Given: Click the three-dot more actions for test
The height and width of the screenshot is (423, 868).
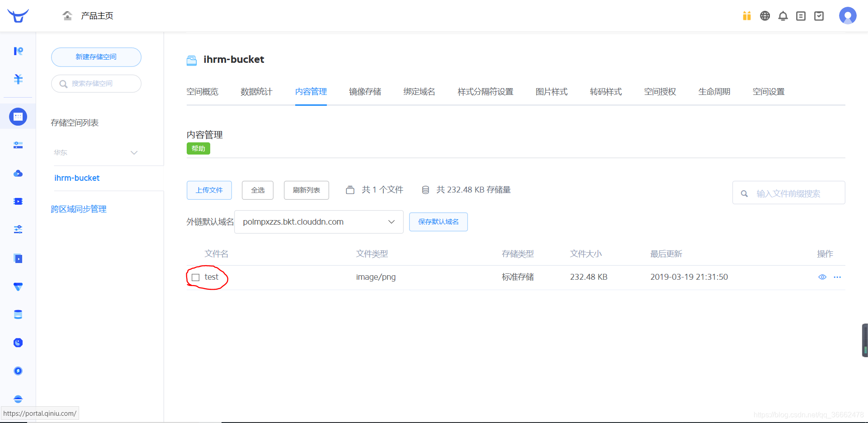Looking at the screenshot, I should pyautogui.click(x=837, y=277).
